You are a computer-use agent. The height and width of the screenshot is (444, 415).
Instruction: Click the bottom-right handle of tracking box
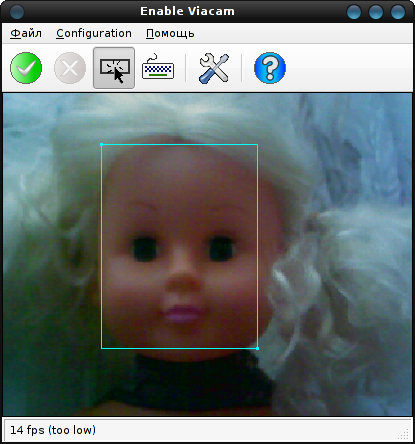257,348
